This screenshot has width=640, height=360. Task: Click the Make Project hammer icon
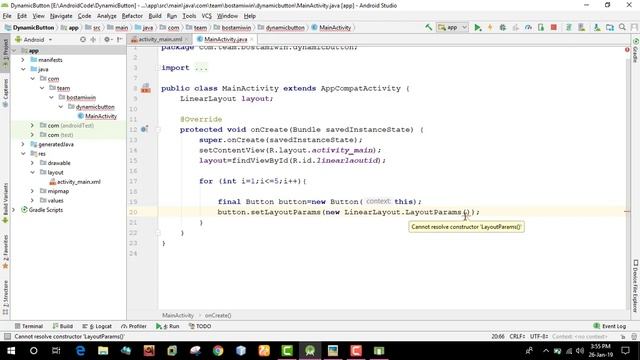point(429,27)
